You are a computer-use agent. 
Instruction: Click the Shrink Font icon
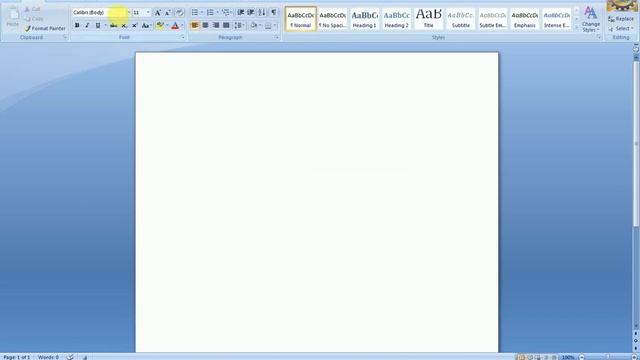(x=168, y=13)
